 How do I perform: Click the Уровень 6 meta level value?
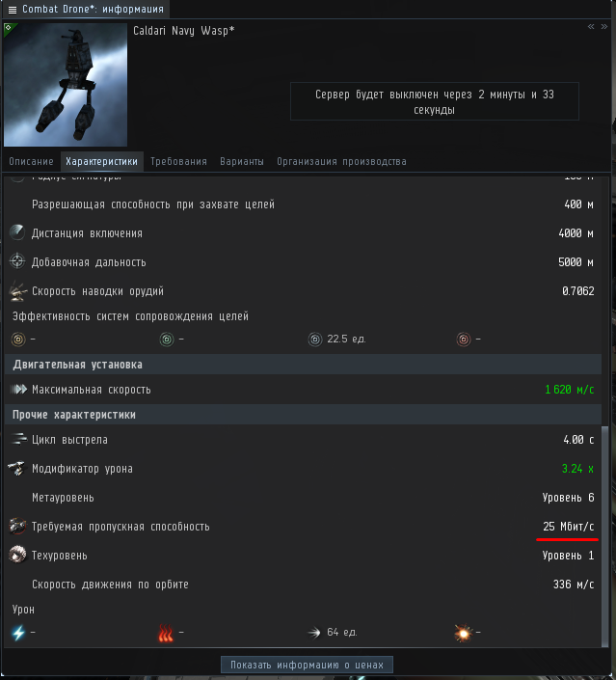coord(568,498)
